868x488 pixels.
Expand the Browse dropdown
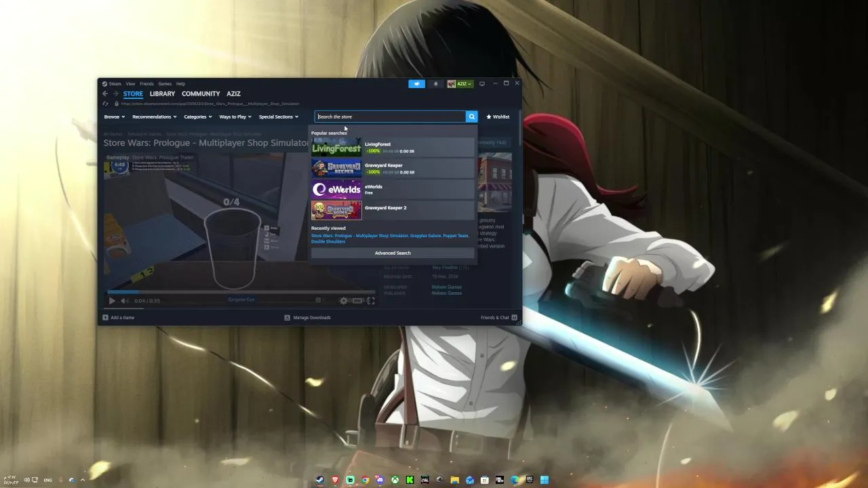coord(114,117)
